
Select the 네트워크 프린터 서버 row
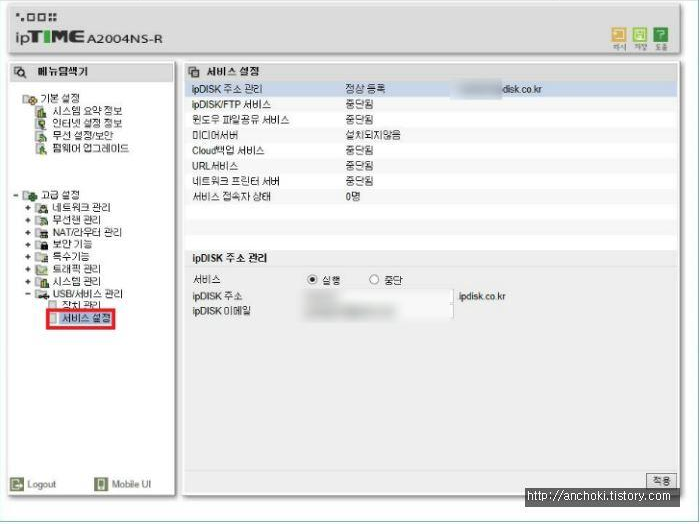[431, 181]
